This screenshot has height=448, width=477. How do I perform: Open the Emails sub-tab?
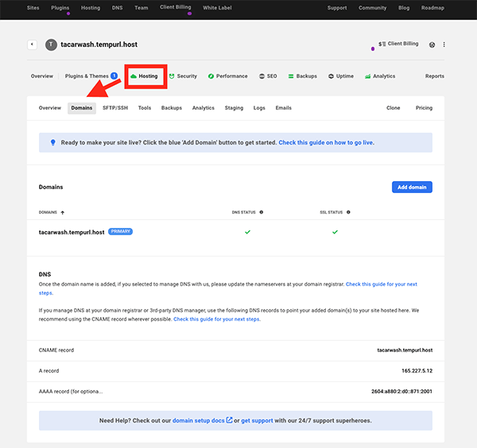(x=284, y=108)
